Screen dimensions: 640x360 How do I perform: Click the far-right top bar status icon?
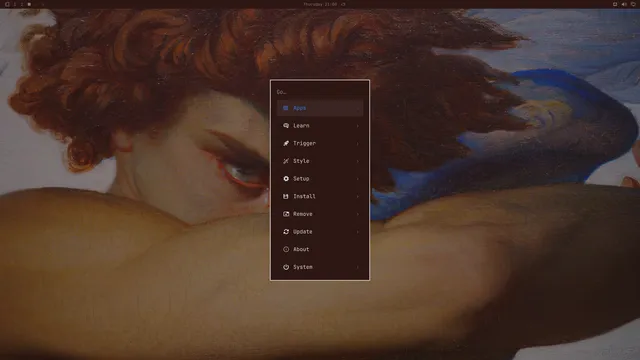click(x=633, y=4)
